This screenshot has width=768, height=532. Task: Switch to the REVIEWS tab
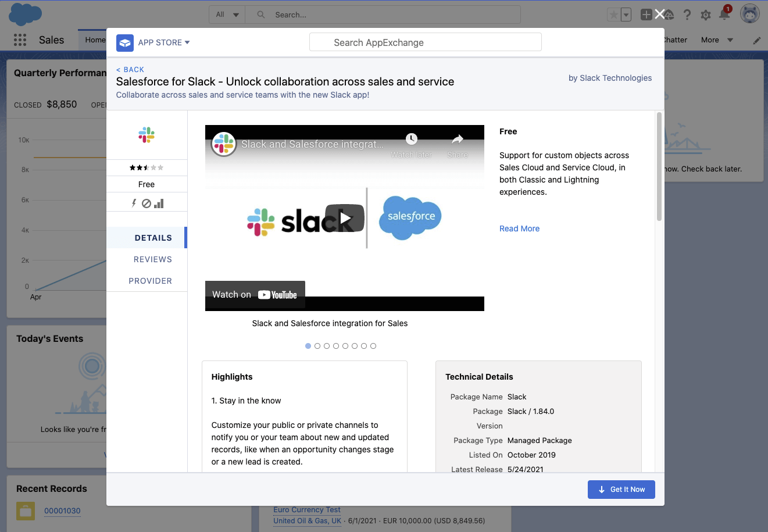click(x=152, y=259)
